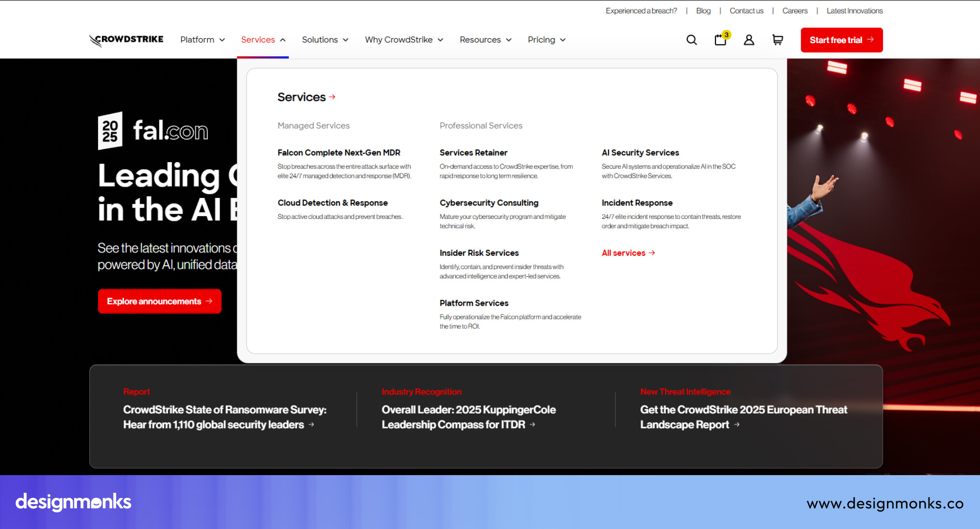Open the All services link
Image resolution: width=980 pixels, height=529 pixels.
pyautogui.click(x=628, y=253)
